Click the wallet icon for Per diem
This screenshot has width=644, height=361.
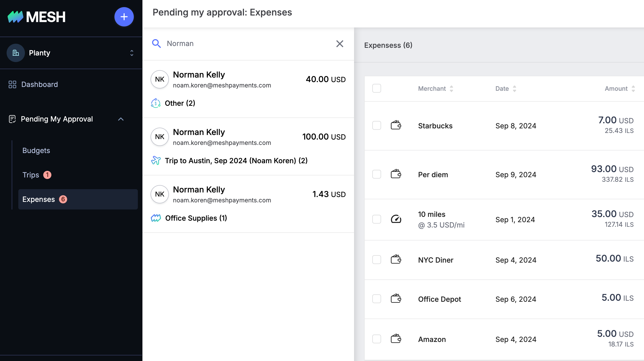pos(396,174)
